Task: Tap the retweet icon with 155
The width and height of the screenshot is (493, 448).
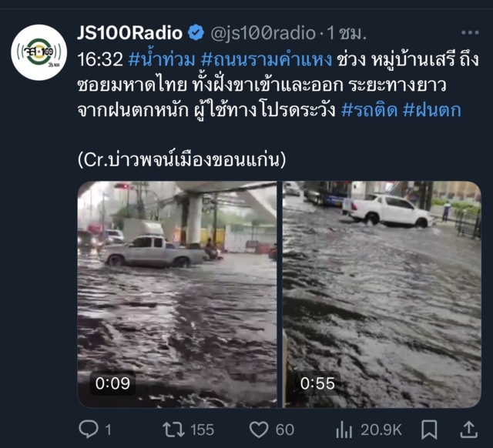Action: pyautogui.click(x=173, y=430)
